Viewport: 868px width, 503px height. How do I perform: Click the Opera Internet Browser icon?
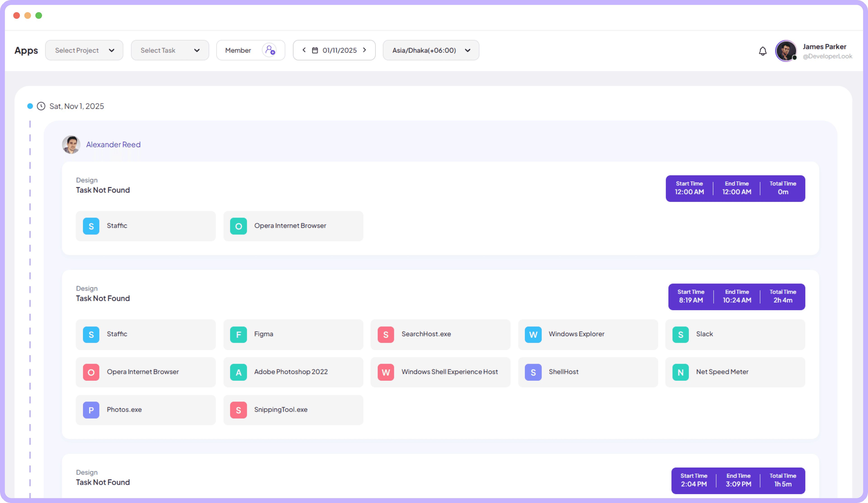(x=91, y=372)
